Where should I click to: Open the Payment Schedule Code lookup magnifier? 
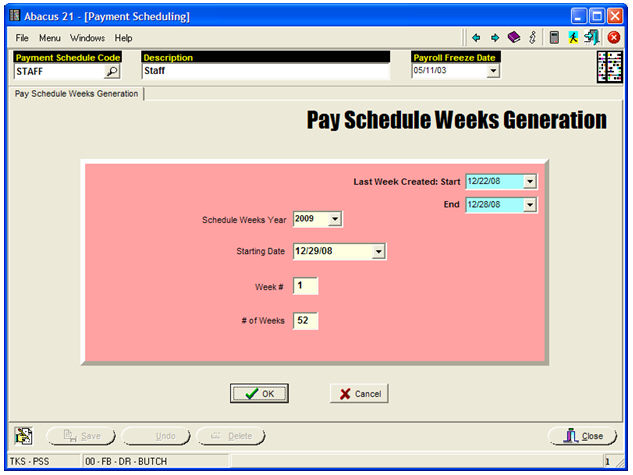(112, 72)
